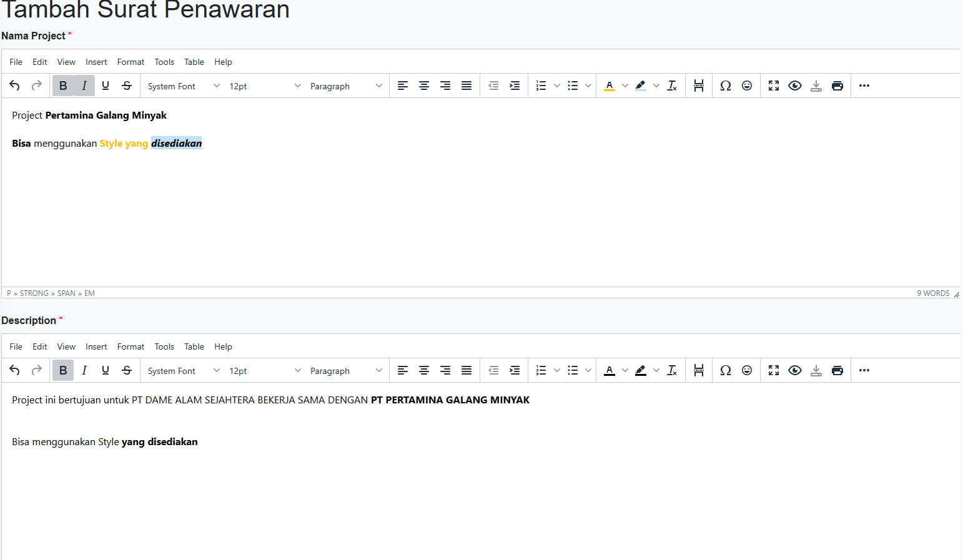
Task: Insert an emoticon in the Nama Project editor
Action: tap(747, 86)
